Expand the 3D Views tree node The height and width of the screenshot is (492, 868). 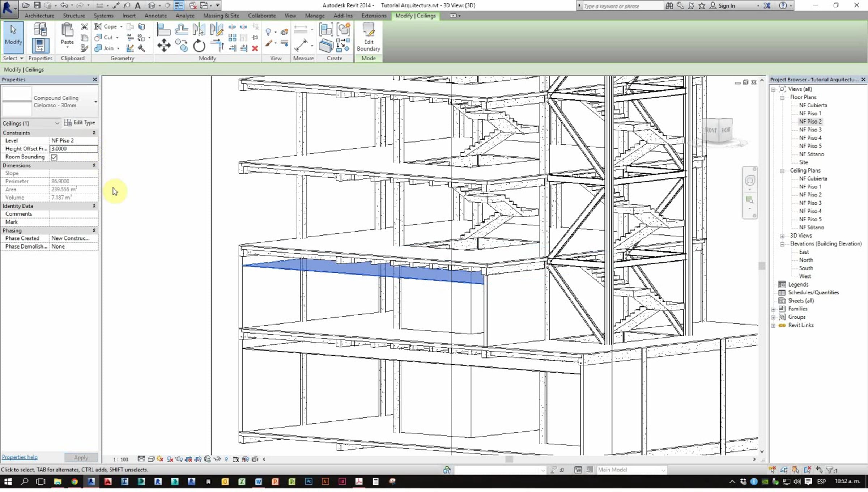point(782,236)
